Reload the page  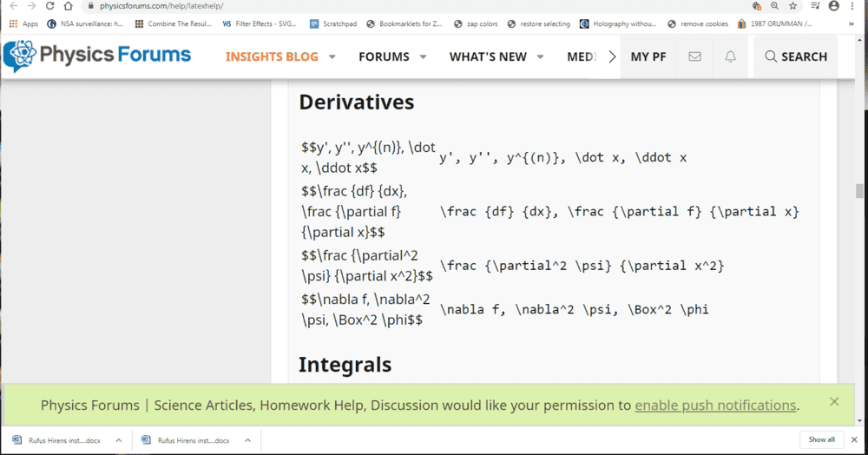49,6
